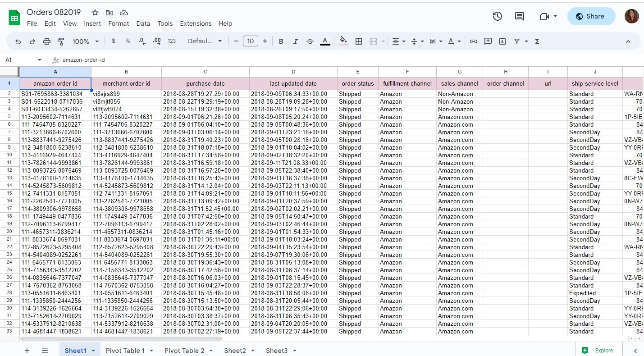
Task: Increase font size with plus button
Action: pyautogui.click(x=265, y=41)
